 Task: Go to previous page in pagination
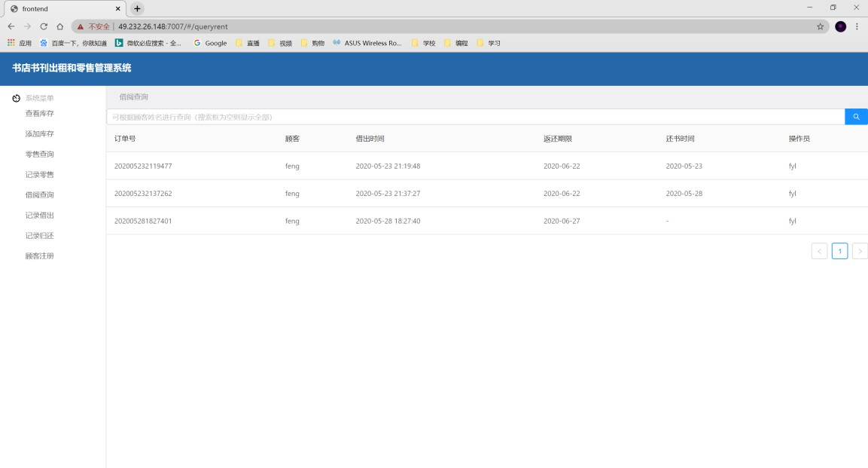[819, 251]
